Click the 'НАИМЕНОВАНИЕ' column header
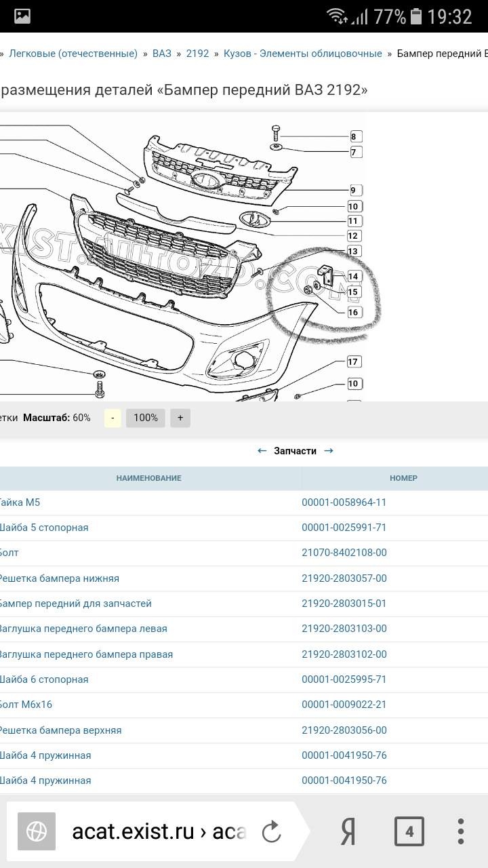This screenshot has height=868, width=488. [148, 478]
